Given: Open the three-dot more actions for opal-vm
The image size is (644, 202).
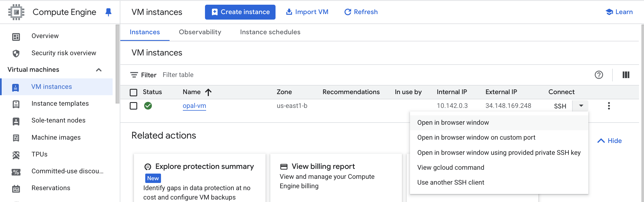Looking at the screenshot, I should click(x=609, y=106).
